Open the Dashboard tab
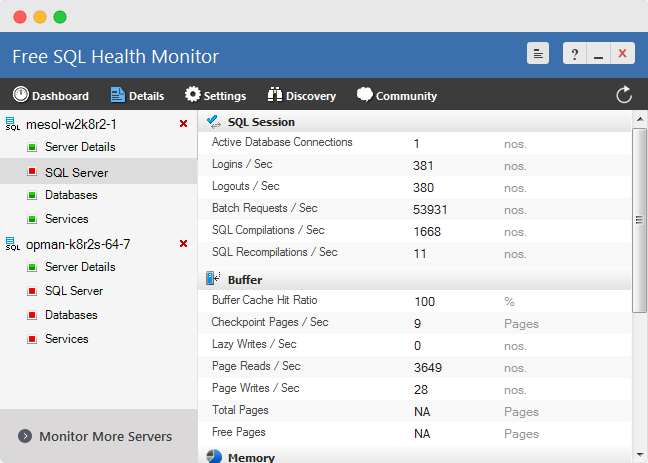The width and height of the screenshot is (648, 463). pos(51,96)
